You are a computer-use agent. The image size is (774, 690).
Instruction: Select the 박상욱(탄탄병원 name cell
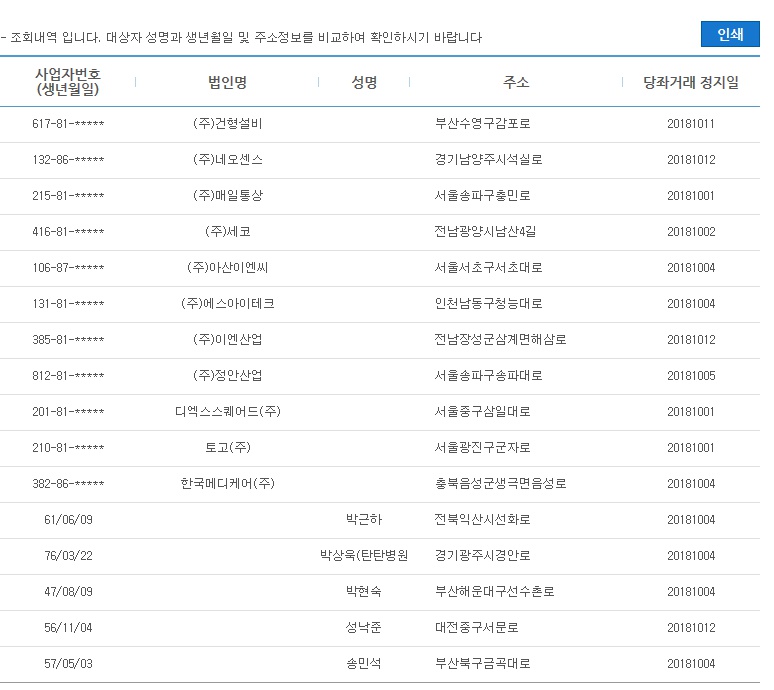tap(364, 556)
